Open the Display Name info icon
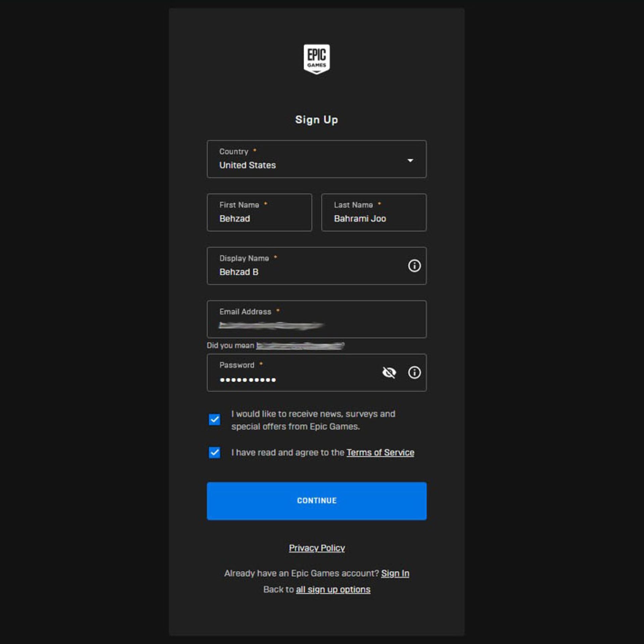 [x=414, y=266]
